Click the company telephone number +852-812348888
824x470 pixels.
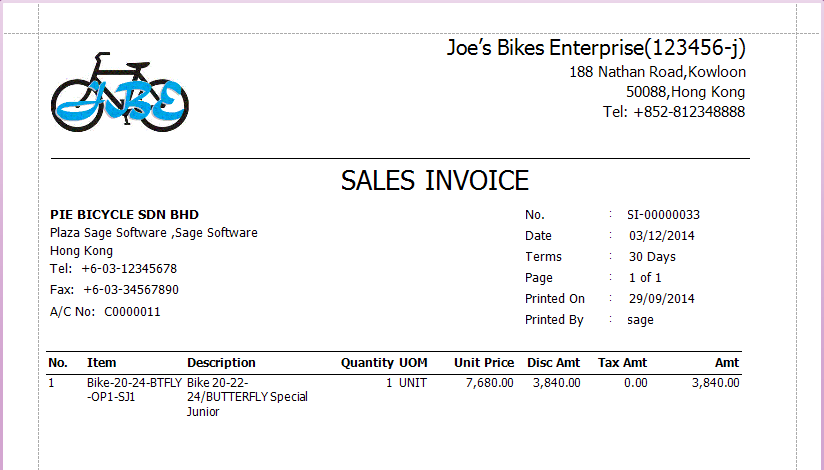[689, 112]
